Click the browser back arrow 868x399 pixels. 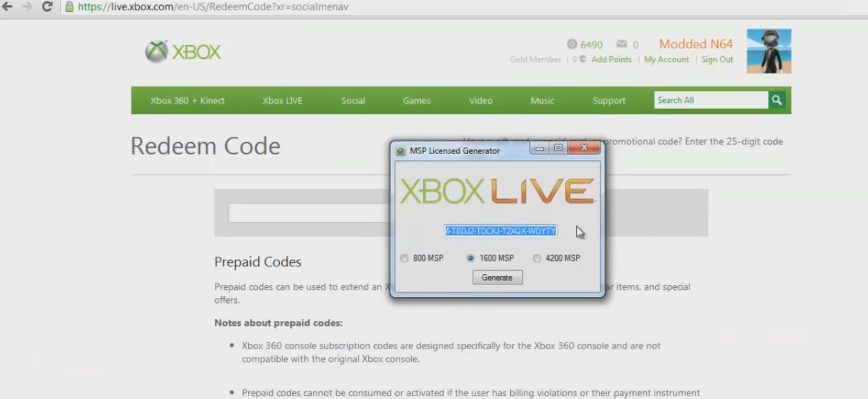coord(8,7)
